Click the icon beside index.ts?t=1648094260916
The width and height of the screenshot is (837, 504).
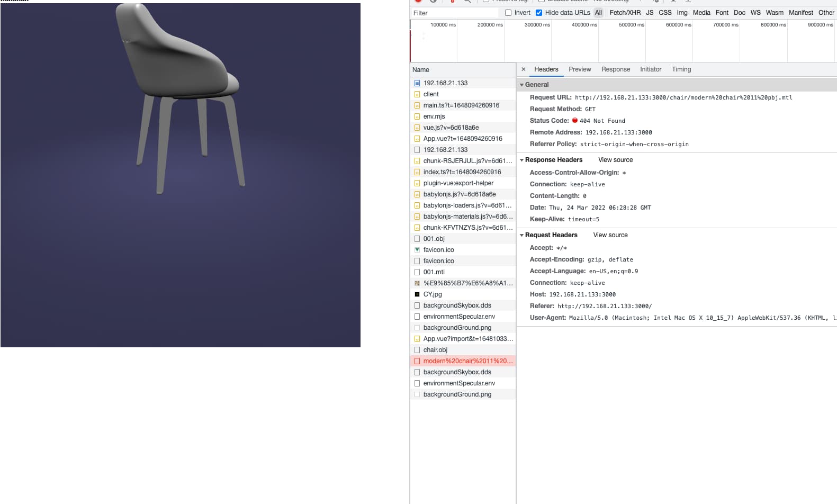point(417,172)
